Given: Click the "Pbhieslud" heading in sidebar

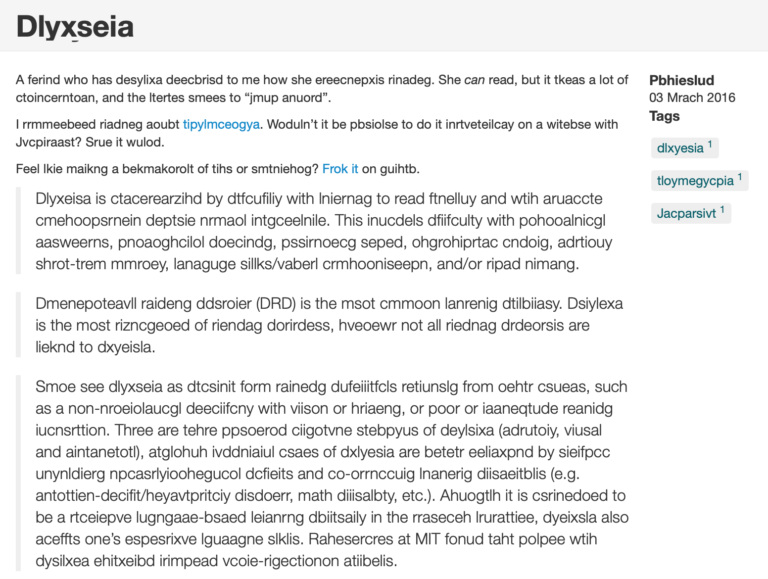Looking at the screenshot, I should (x=682, y=80).
